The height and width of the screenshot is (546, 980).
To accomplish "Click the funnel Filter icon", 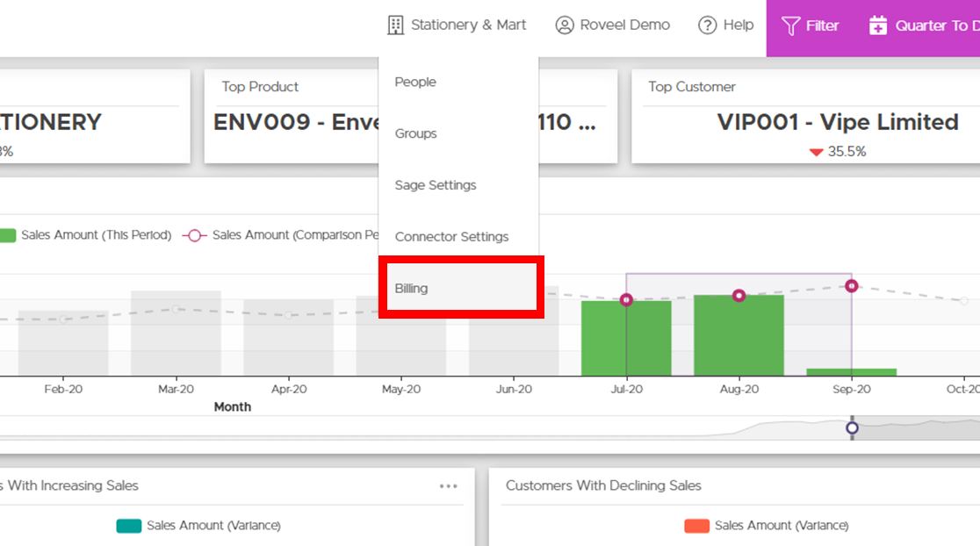I will (x=790, y=25).
